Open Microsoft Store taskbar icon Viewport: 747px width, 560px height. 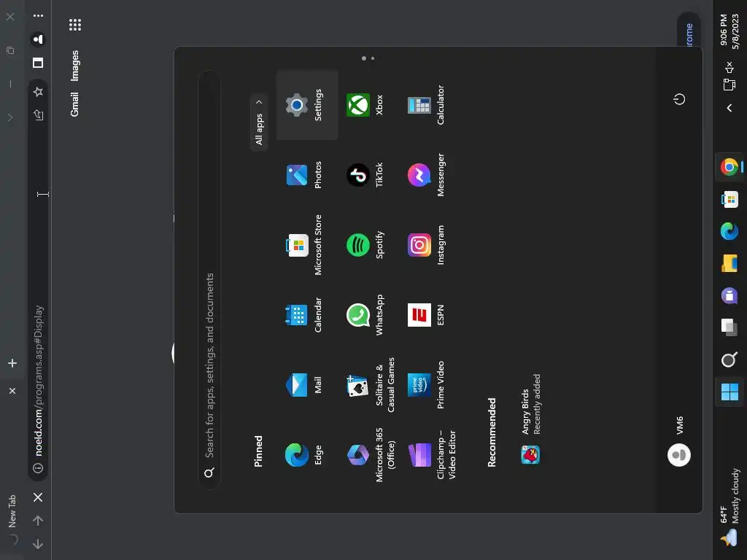[x=729, y=199]
